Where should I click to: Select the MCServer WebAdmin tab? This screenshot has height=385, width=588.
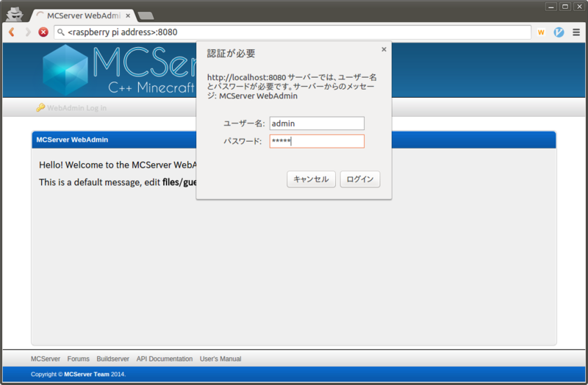84,15
